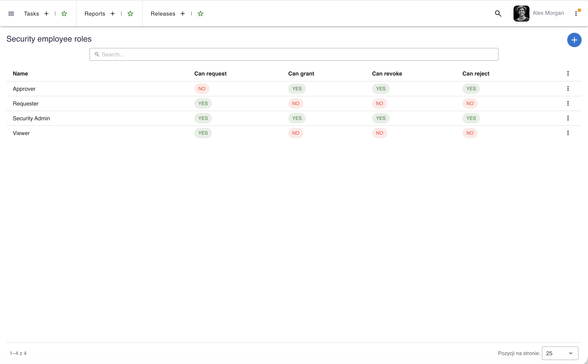
Task: Click Requester's Can revoke NO badge
Action: [x=379, y=103]
